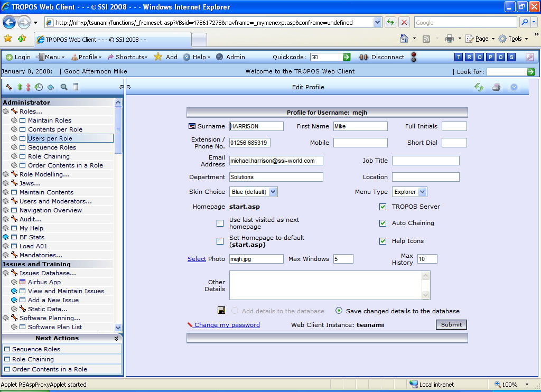The height and width of the screenshot is (392, 541).
Task: Click the floppy disk save icon
Action: pos(221,311)
